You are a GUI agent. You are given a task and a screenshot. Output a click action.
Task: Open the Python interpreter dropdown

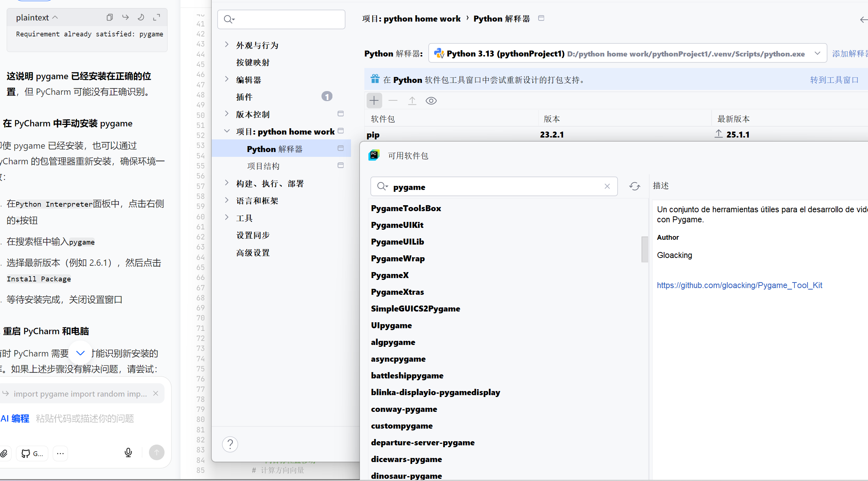pos(817,54)
